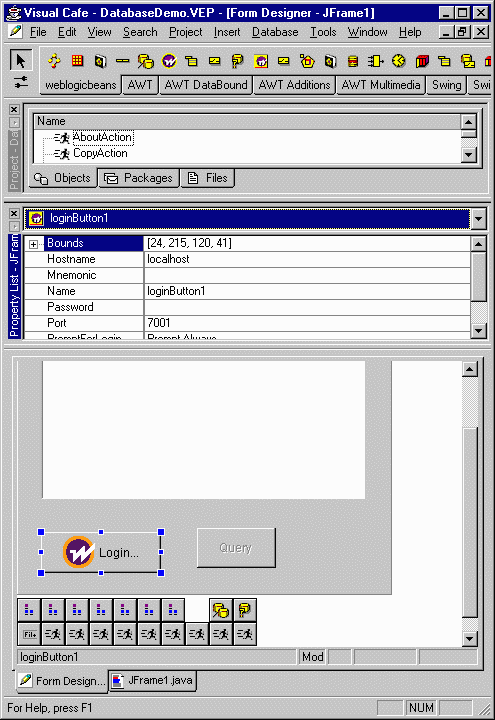The width and height of the screenshot is (495, 720).
Task: Switch to the weblogicbeans palette tab
Action: click(80, 85)
